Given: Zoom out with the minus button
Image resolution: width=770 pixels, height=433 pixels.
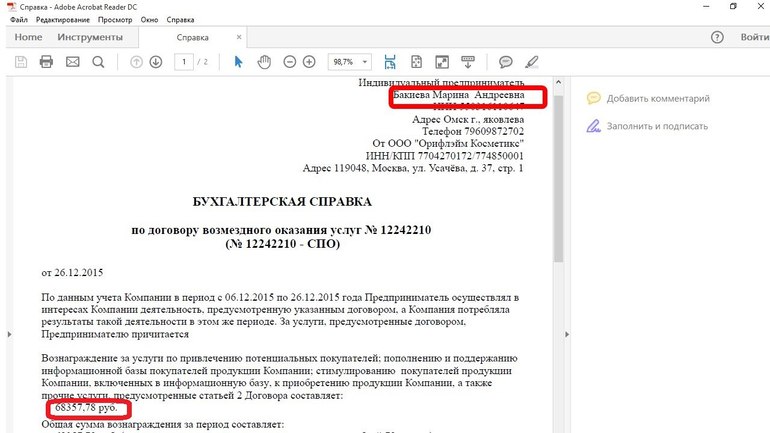Looking at the screenshot, I should click(x=289, y=62).
